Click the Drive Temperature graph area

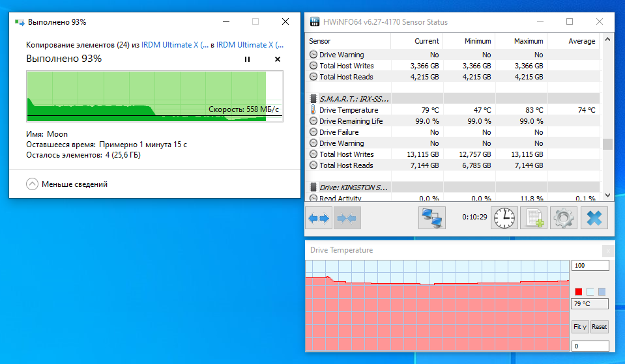tap(437, 305)
